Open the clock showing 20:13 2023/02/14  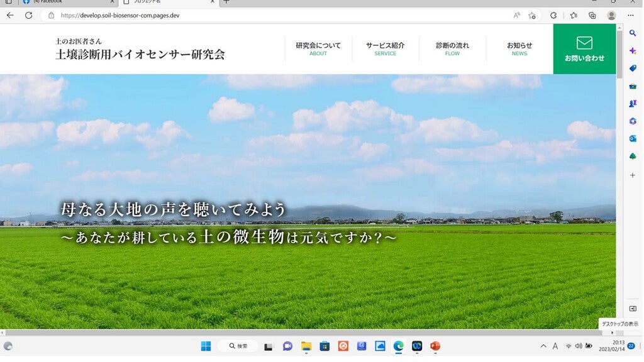pyautogui.click(x=611, y=346)
